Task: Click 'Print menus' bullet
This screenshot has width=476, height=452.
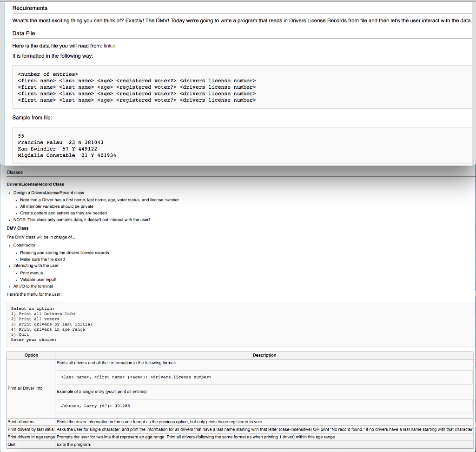Action: (x=32, y=273)
